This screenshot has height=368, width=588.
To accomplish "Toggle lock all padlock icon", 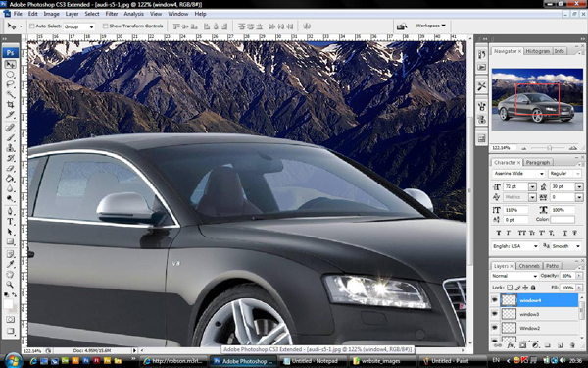I will coord(533,288).
